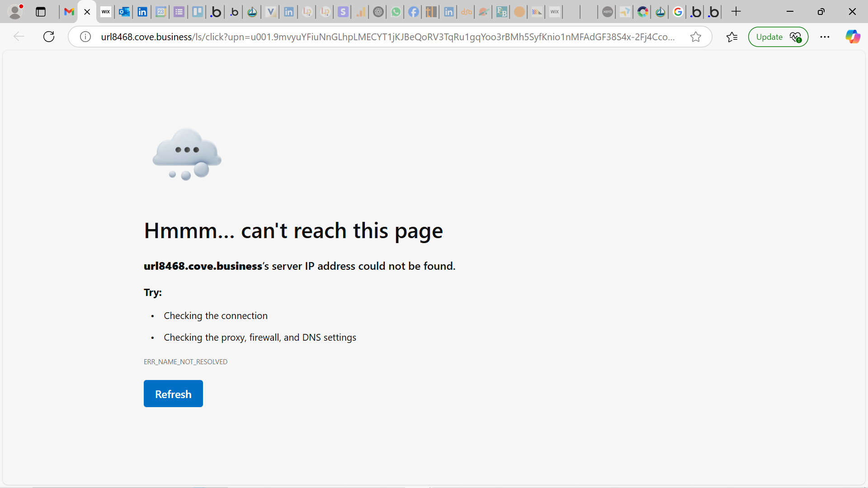The width and height of the screenshot is (868, 488).
Task: Add this page to favorites star
Action: click(696, 37)
